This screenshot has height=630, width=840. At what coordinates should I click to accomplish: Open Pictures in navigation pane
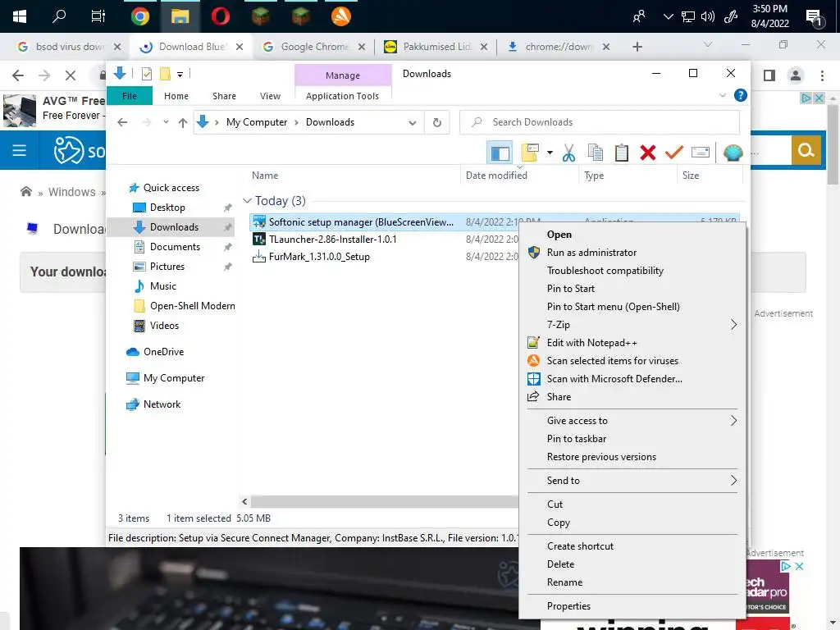click(x=167, y=267)
